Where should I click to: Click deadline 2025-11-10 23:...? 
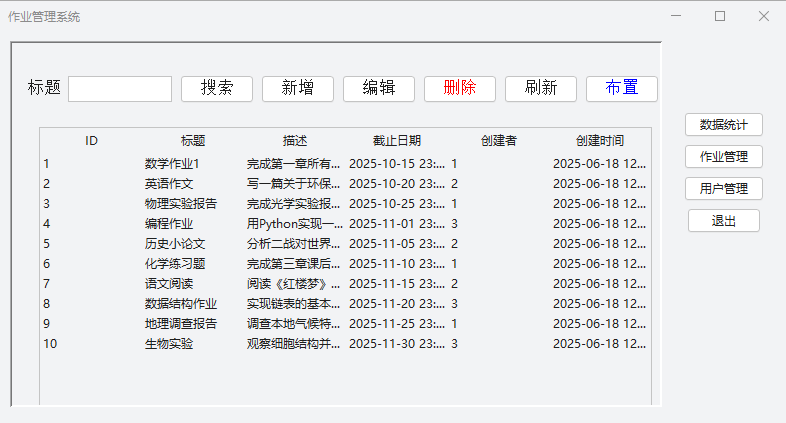397,264
